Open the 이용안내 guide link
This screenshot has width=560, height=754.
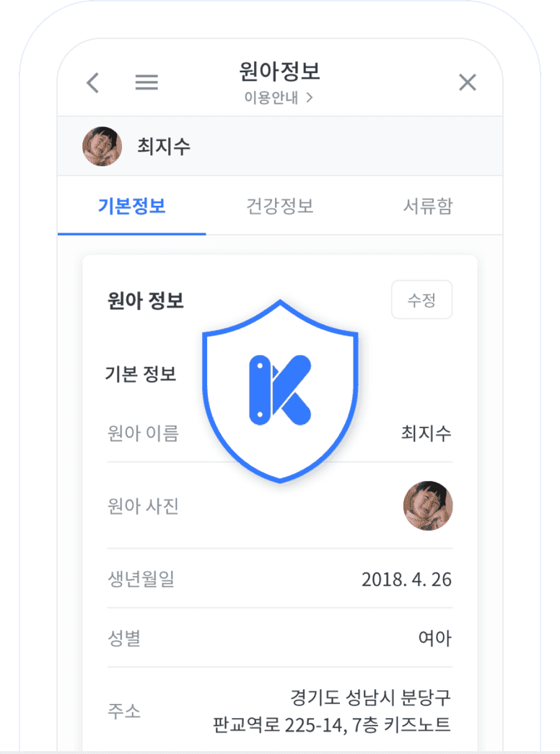click(x=279, y=98)
